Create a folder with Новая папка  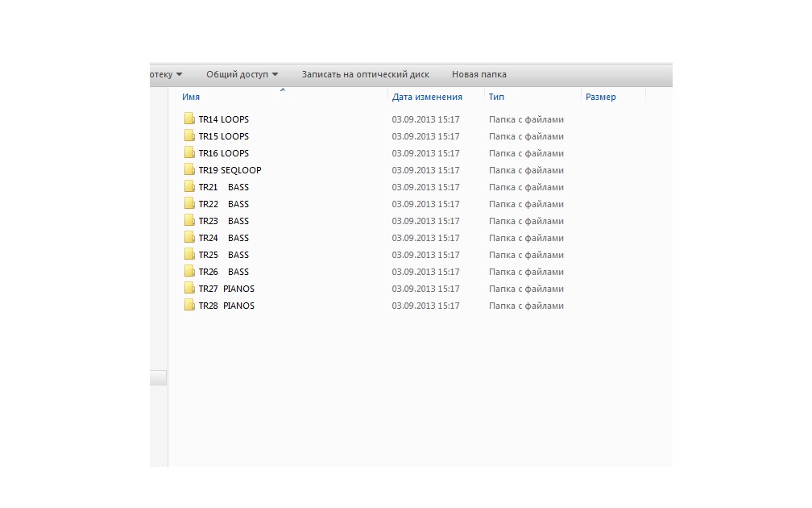pyautogui.click(x=479, y=75)
